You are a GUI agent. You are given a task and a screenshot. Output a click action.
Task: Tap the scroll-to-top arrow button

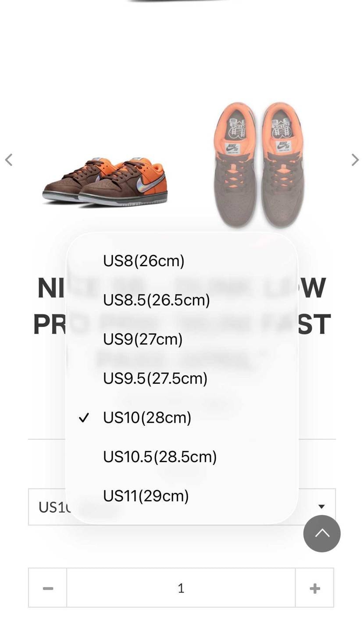tap(322, 533)
